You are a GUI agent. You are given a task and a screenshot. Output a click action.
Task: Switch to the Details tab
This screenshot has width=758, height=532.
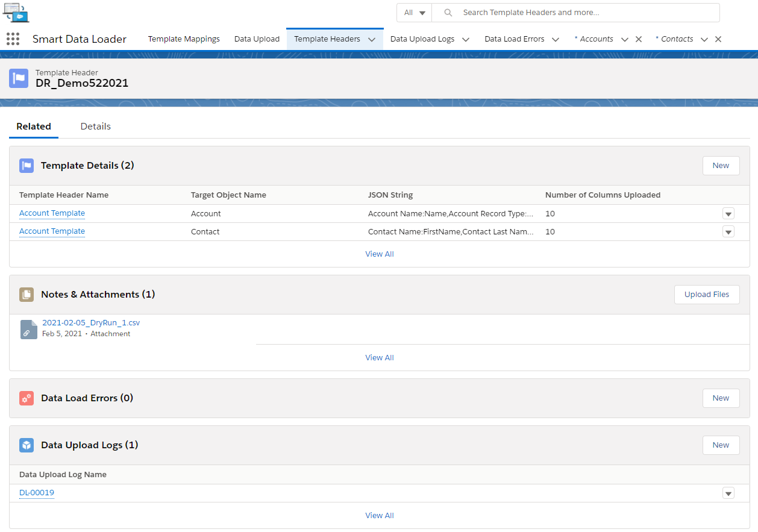click(x=96, y=127)
